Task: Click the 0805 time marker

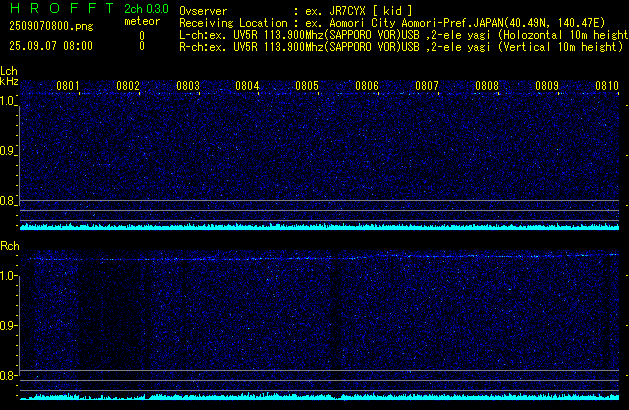Action: pyautogui.click(x=307, y=86)
